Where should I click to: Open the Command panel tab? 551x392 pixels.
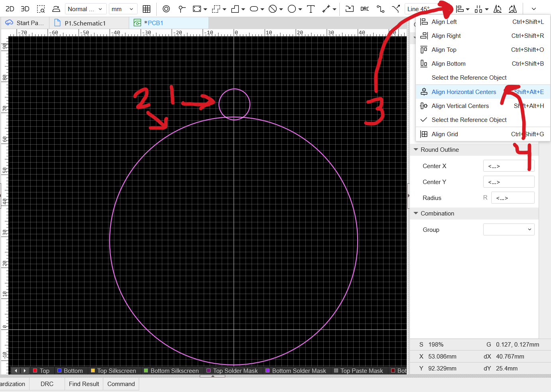[x=121, y=384]
